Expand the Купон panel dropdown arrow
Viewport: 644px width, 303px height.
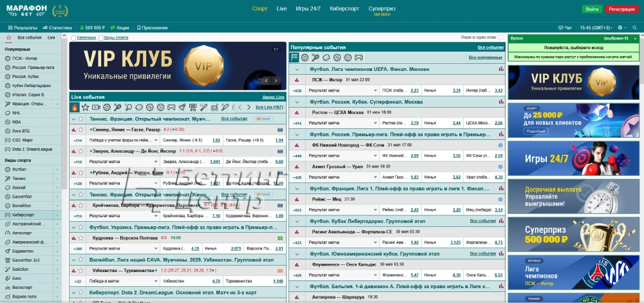pos(635,38)
